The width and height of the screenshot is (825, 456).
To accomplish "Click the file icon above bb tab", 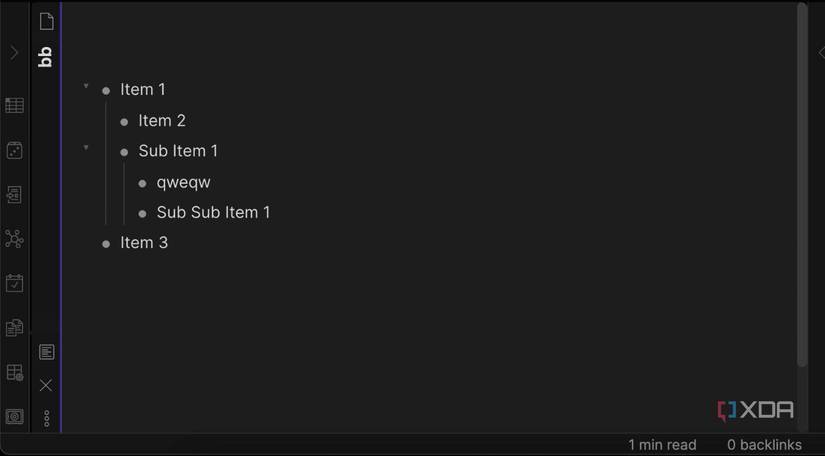I will [46, 21].
